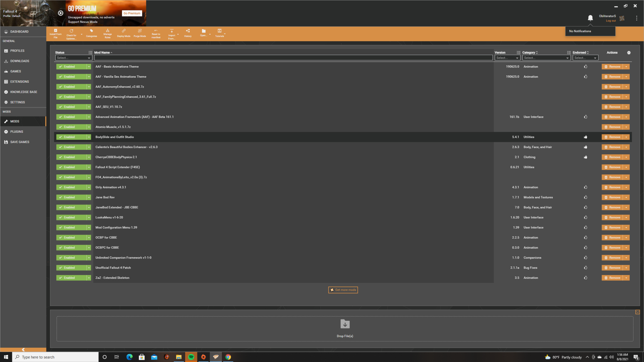The width and height of the screenshot is (644, 362).
Task: Open the Endorsed filter dropdown
Action: [585, 58]
